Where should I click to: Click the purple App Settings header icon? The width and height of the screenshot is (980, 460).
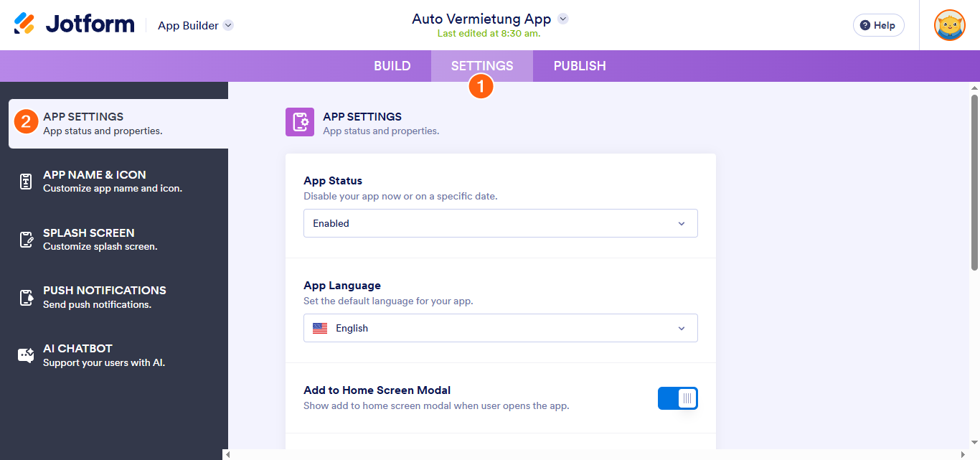[300, 123]
